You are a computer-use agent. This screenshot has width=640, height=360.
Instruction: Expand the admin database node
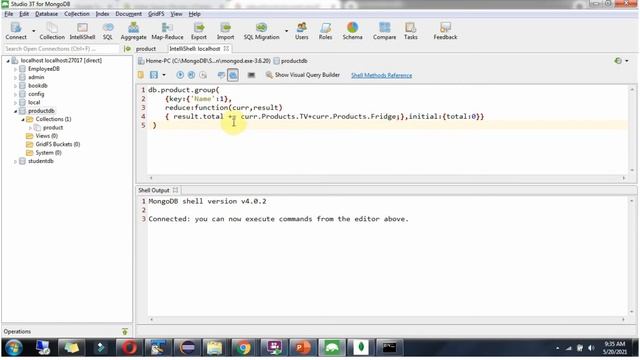16,77
